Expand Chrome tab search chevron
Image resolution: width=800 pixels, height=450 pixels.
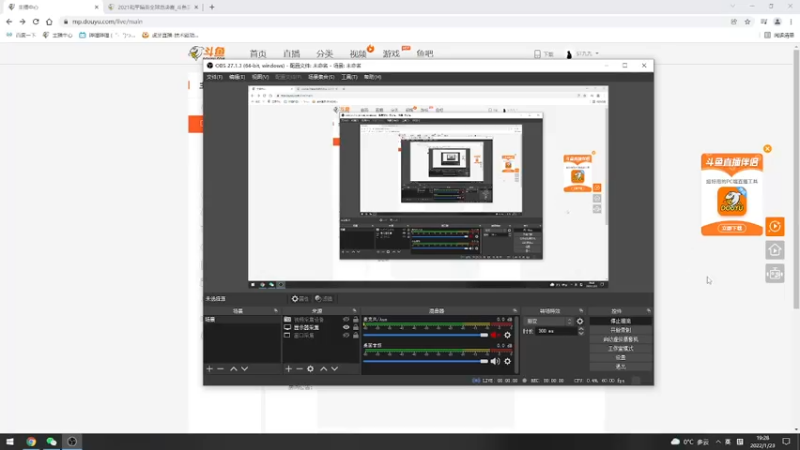click(x=733, y=7)
